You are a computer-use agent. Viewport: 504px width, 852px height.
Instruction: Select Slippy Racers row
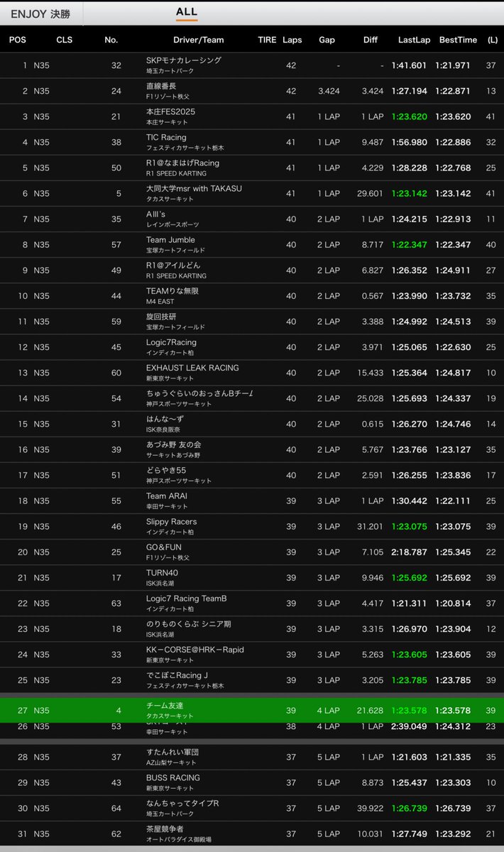pos(252,526)
